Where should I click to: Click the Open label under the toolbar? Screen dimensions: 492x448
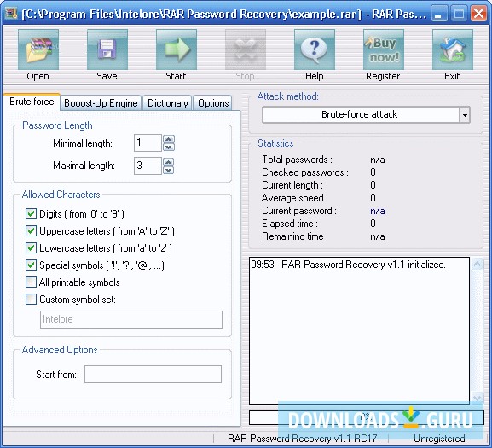pos(38,76)
